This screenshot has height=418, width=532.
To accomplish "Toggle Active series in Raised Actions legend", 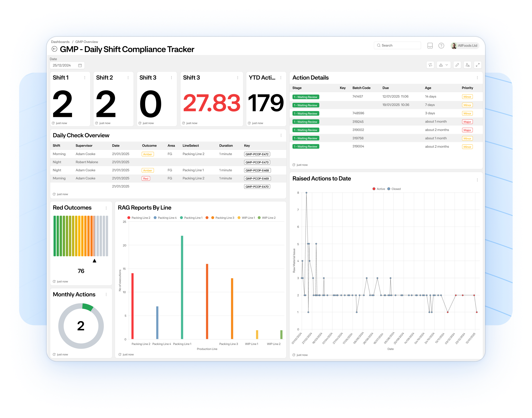I will pos(379,189).
